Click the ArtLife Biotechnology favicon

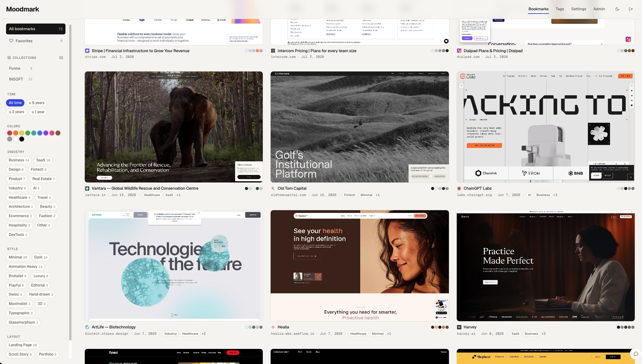point(87,327)
